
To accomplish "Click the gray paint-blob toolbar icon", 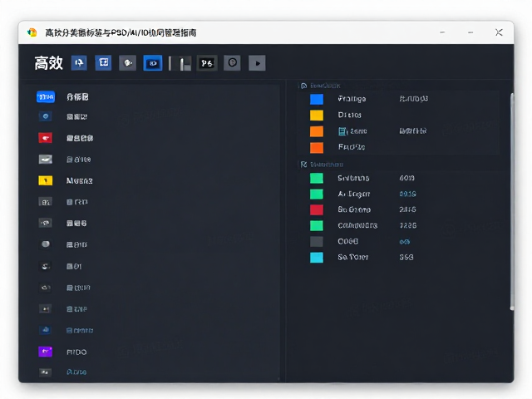I will [x=127, y=63].
